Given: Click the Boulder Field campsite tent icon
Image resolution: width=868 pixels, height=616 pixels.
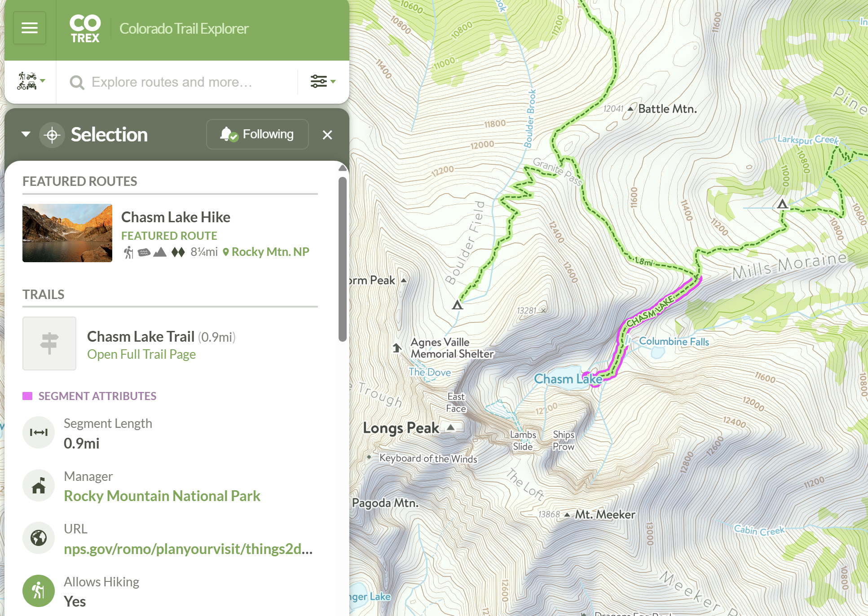Looking at the screenshot, I should coord(458,305).
